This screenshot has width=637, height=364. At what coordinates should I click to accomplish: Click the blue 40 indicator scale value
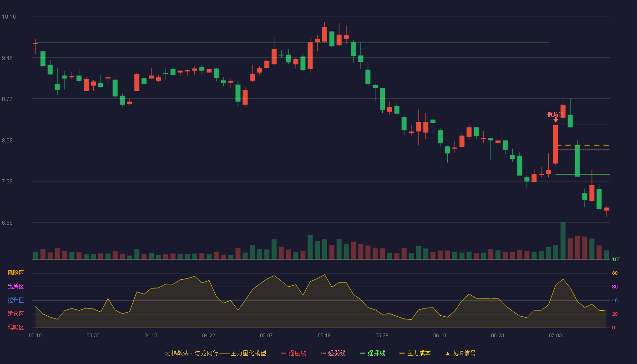point(615,300)
